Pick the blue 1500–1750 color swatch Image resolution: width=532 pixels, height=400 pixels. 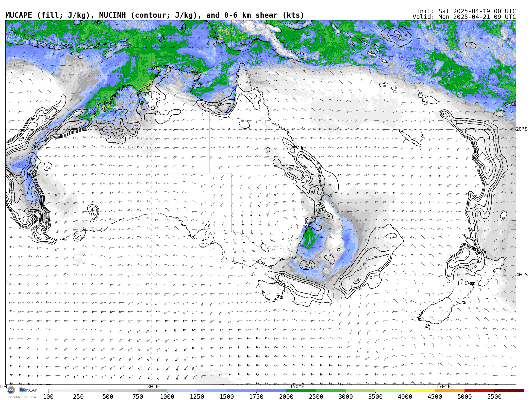pyautogui.click(x=242, y=391)
